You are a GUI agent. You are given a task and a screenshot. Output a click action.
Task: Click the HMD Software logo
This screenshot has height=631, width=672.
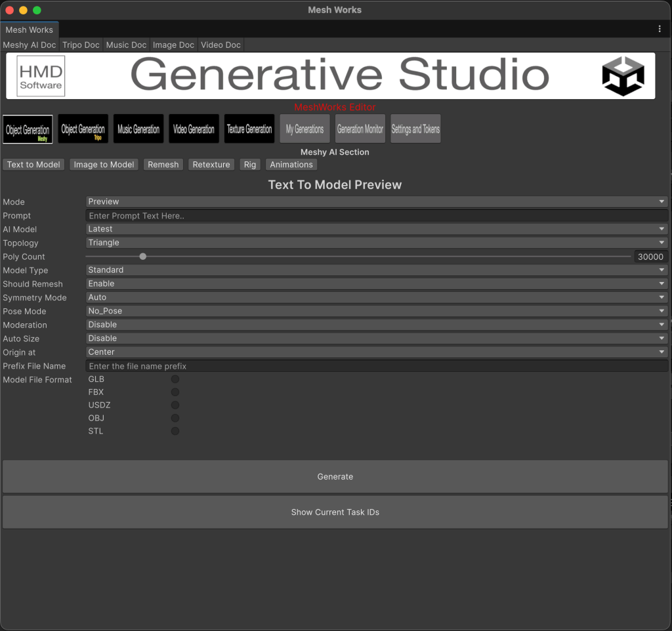pos(41,76)
